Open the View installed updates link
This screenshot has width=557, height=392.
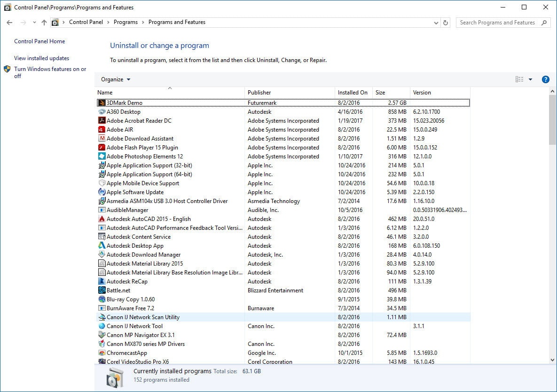(x=41, y=58)
